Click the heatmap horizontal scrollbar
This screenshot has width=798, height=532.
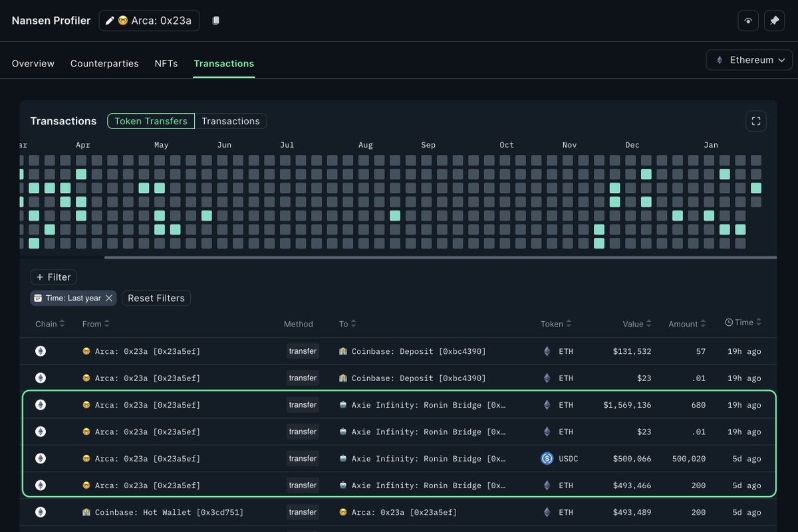coord(440,257)
